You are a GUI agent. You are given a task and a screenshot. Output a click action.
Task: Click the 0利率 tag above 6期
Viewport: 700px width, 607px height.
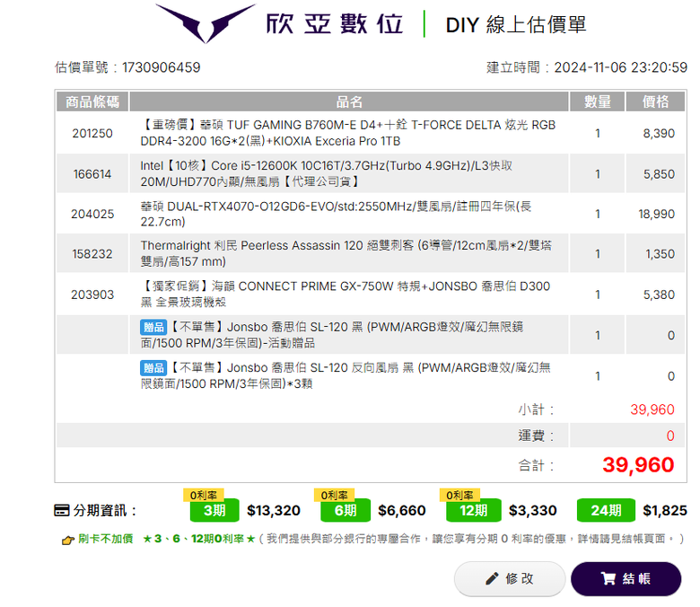(x=335, y=495)
